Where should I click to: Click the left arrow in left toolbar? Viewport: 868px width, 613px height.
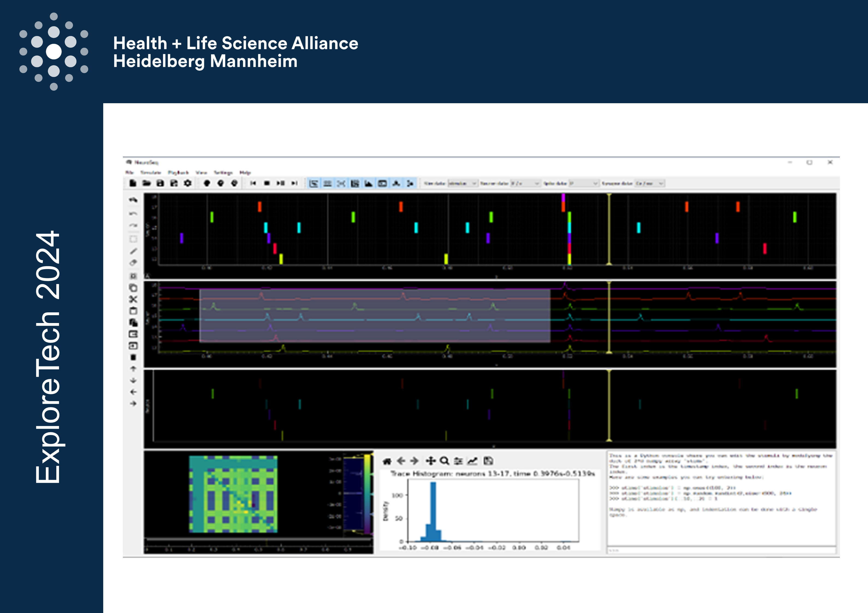(133, 392)
